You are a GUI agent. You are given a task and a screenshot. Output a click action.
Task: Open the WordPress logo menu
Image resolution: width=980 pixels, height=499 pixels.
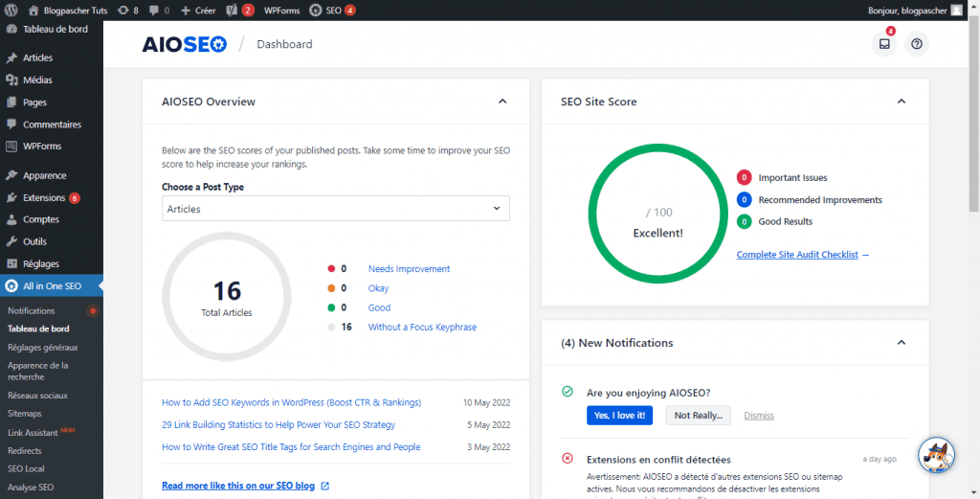(x=11, y=10)
